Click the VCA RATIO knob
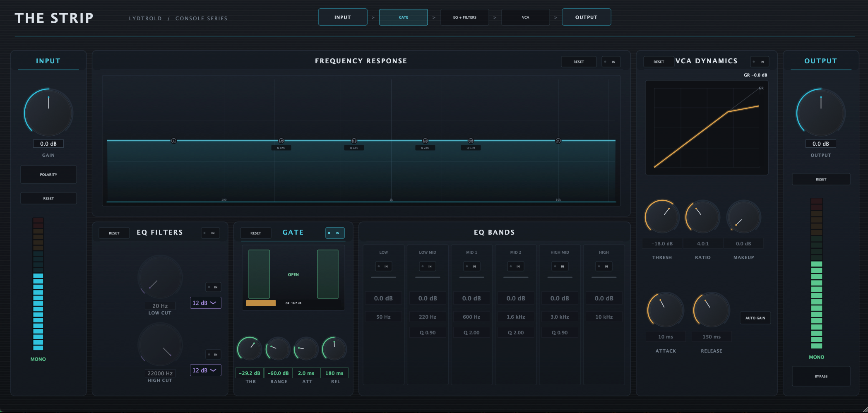This screenshot has width=868, height=413. (703, 217)
